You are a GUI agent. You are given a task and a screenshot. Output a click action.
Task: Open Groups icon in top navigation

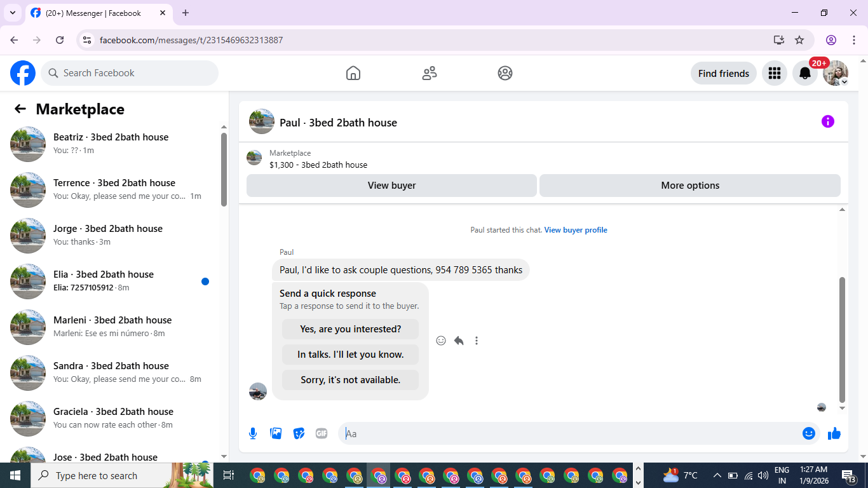(x=505, y=73)
